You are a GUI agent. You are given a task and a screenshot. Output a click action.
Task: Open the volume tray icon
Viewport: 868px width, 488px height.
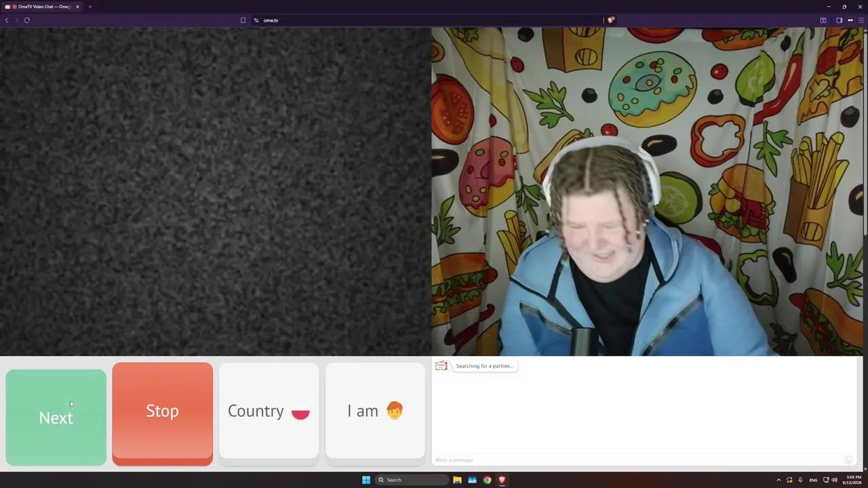point(834,480)
